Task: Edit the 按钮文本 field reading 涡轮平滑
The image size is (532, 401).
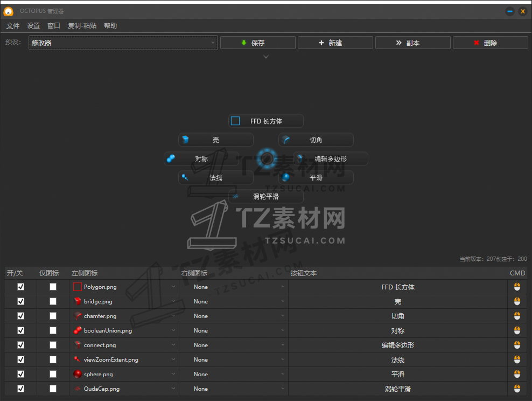Action: [397, 389]
